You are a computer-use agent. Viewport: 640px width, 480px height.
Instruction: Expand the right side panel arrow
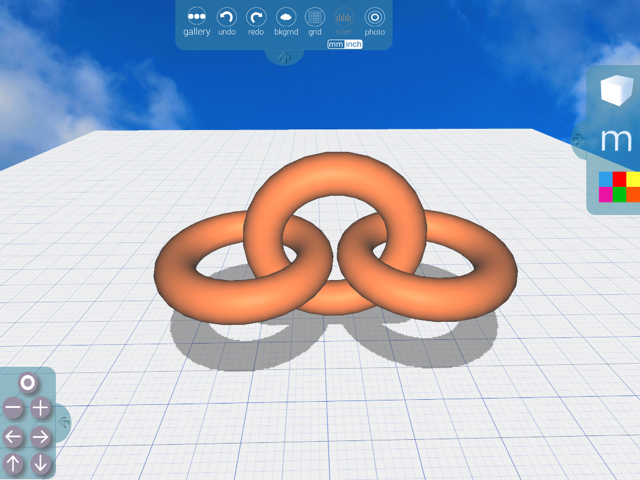pyautogui.click(x=578, y=140)
